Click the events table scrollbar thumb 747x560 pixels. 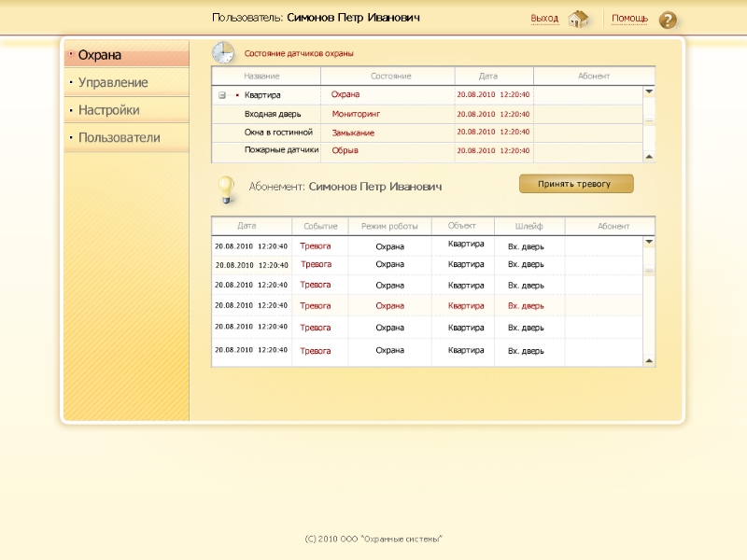(649, 271)
